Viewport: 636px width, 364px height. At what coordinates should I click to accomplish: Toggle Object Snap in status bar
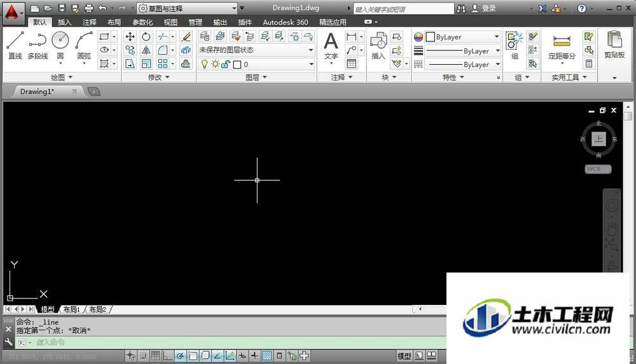coord(193,356)
